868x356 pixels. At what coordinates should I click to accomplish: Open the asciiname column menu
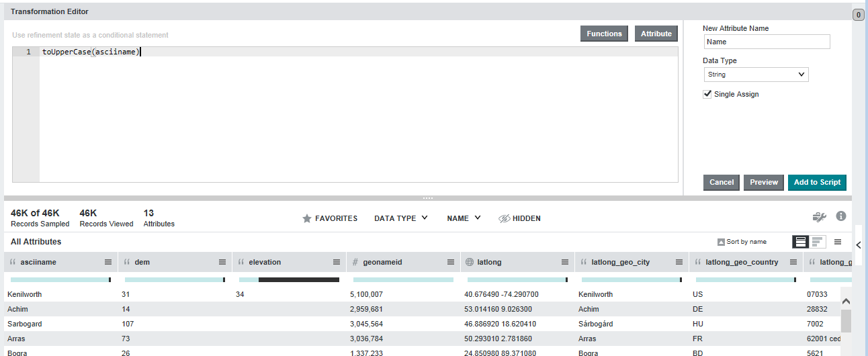coord(108,262)
